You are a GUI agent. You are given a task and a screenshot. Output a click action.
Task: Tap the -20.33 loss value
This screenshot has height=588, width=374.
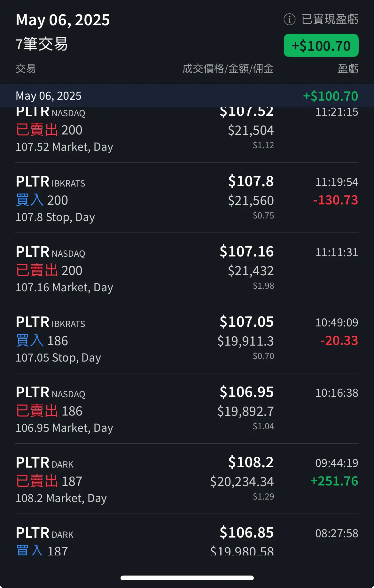pos(339,340)
